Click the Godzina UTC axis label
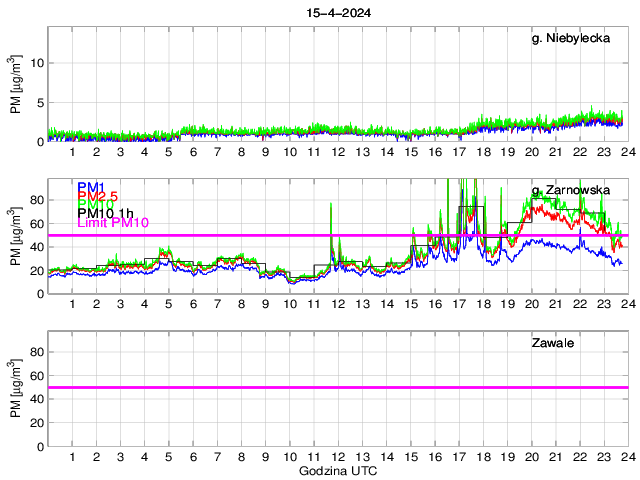Screen dimensions: 640x480 click(338, 470)
